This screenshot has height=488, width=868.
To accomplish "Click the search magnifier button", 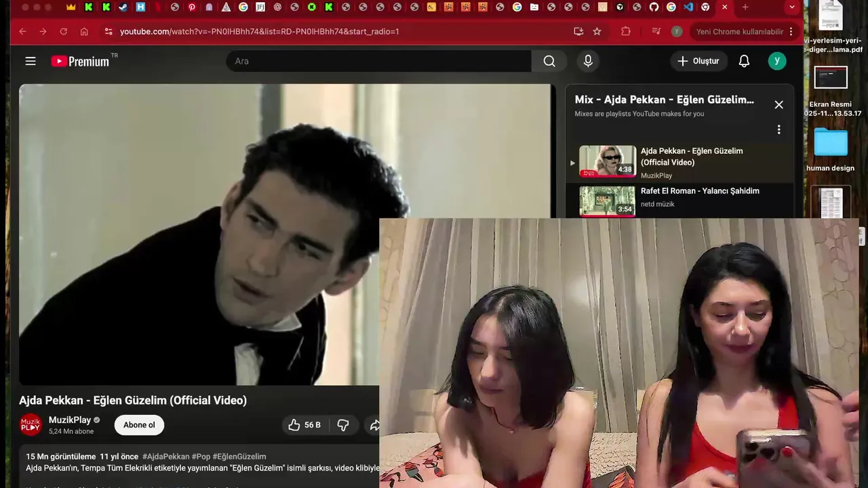I will (x=549, y=61).
